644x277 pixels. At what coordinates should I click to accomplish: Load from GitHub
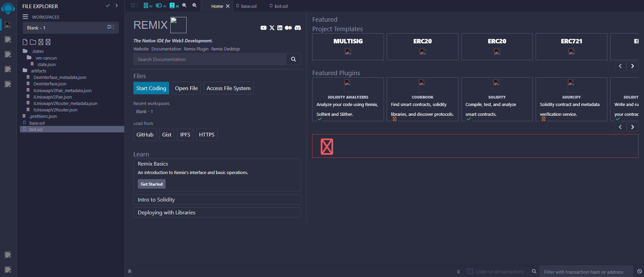coord(145,134)
